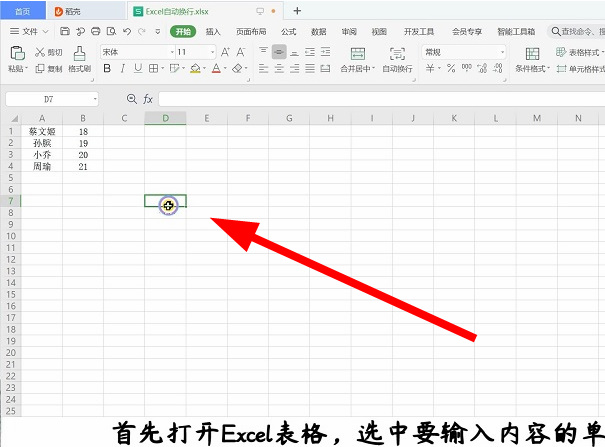Open the font name dropdown 宋体
Viewport: 605px width, 447px height.
tap(172, 52)
